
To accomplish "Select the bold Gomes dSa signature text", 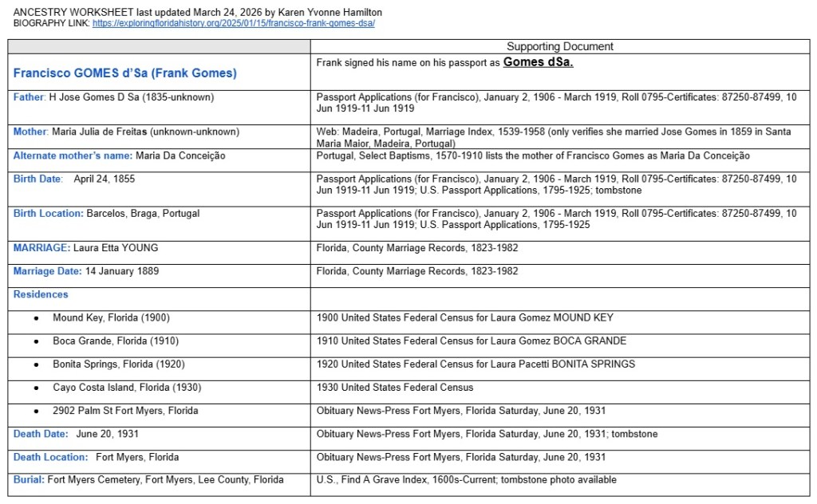I will pyautogui.click(x=538, y=62).
